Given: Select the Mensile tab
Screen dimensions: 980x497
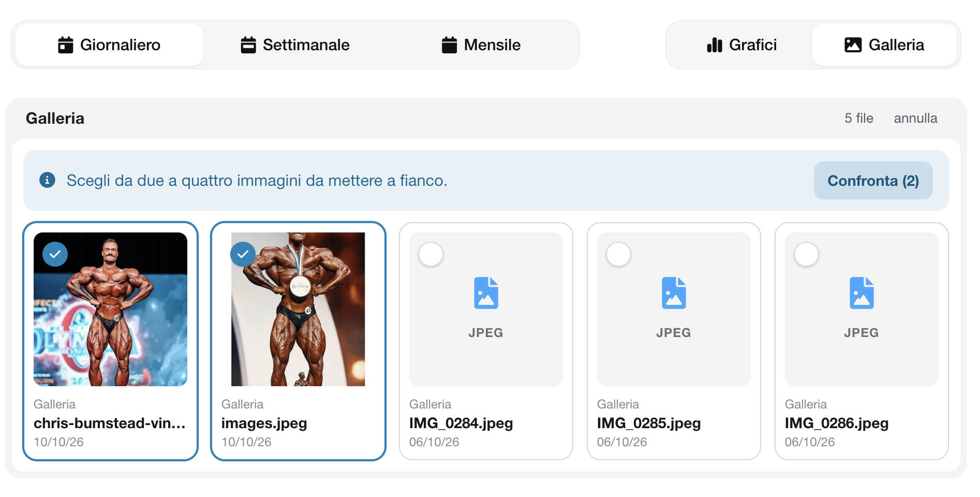Looking at the screenshot, I should click(481, 45).
